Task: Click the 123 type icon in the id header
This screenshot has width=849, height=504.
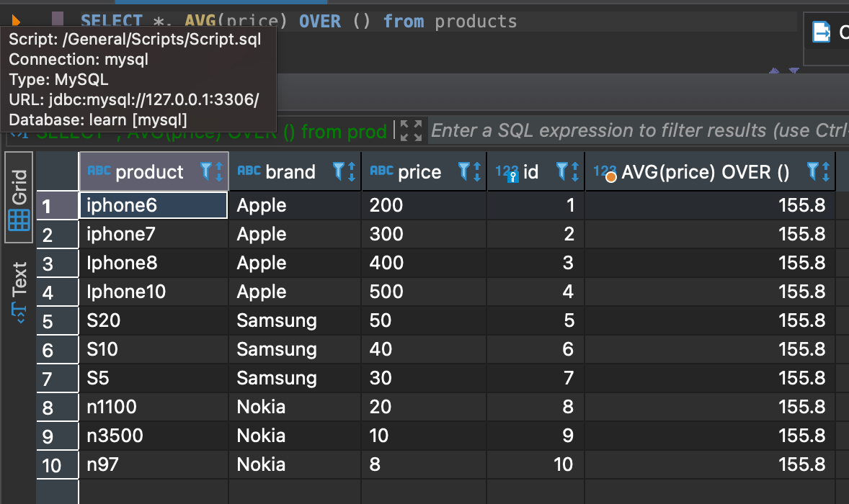Action: [x=507, y=172]
